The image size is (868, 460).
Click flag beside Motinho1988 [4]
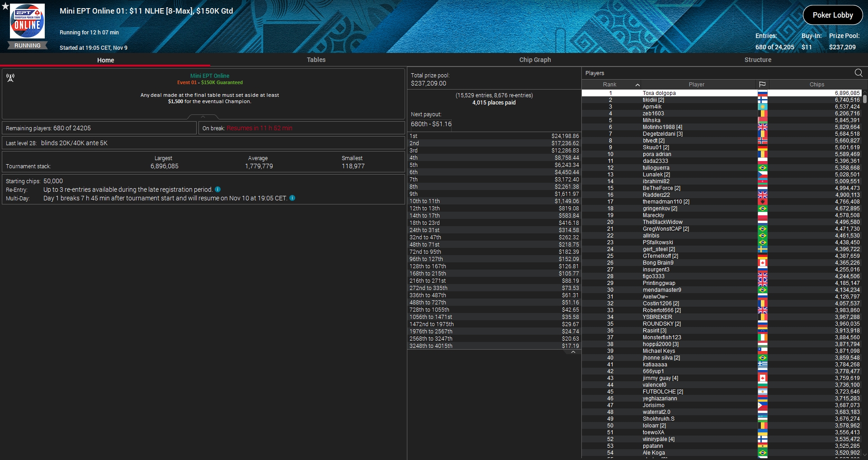point(763,127)
